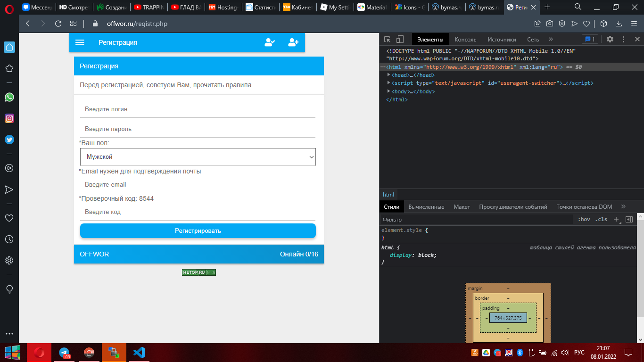
Task: Click the user login checkmark icon
Action: pos(270,42)
